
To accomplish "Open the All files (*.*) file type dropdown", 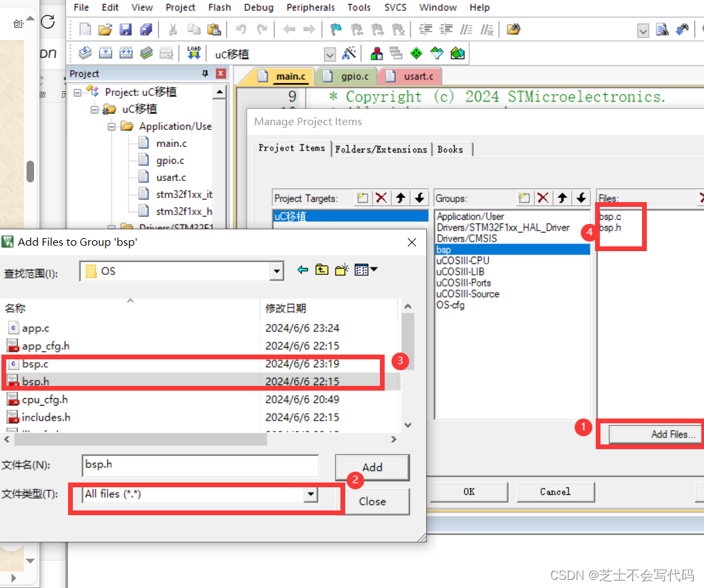I will [x=310, y=495].
